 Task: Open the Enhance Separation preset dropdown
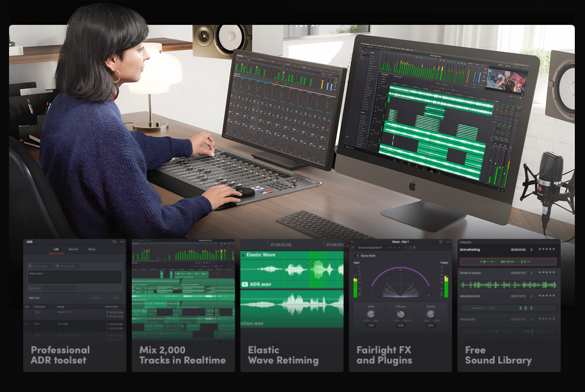[x=375, y=248]
